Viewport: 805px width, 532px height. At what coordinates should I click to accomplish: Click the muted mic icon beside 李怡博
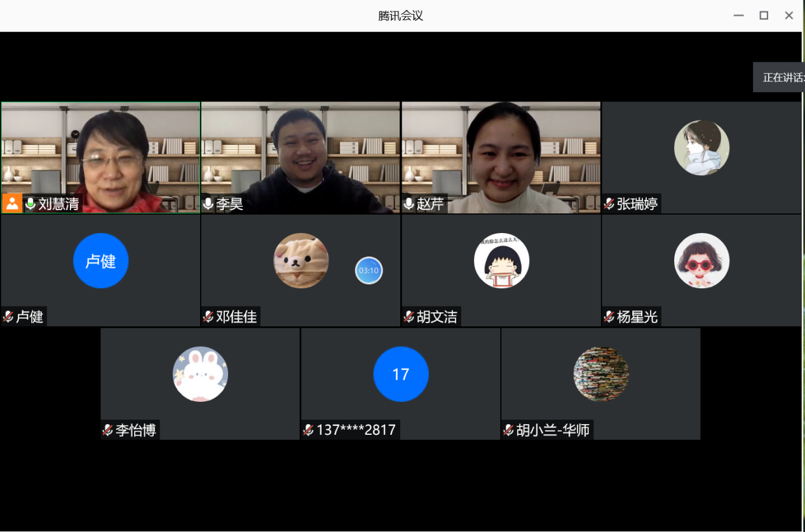click(x=108, y=430)
